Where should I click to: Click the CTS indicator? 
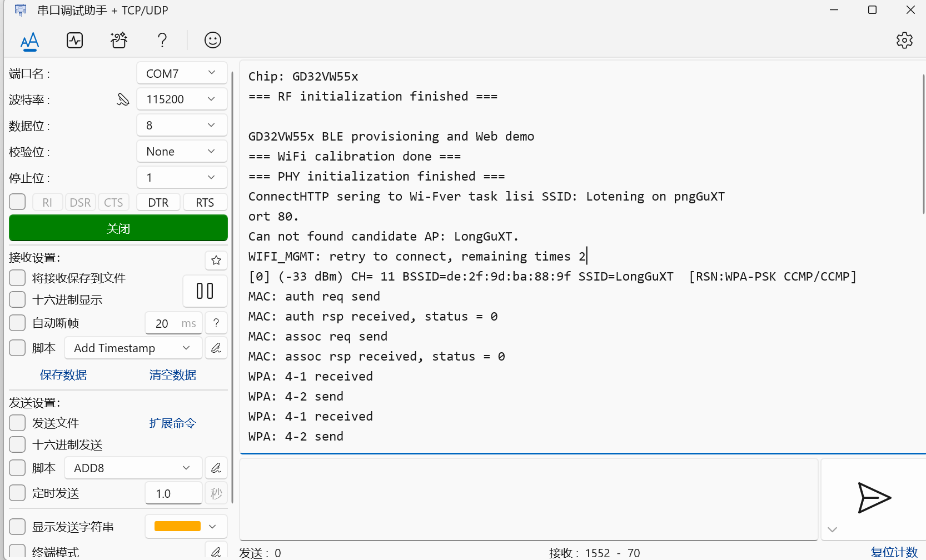point(113,202)
